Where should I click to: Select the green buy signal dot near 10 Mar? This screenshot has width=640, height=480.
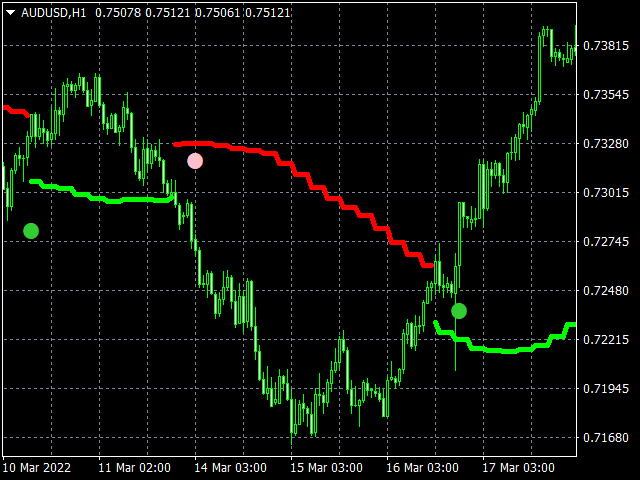(31, 231)
